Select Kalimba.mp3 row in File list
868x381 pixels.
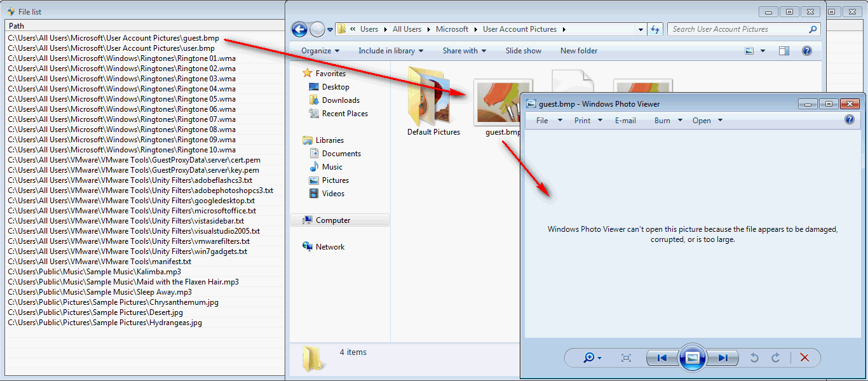coord(94,272)
